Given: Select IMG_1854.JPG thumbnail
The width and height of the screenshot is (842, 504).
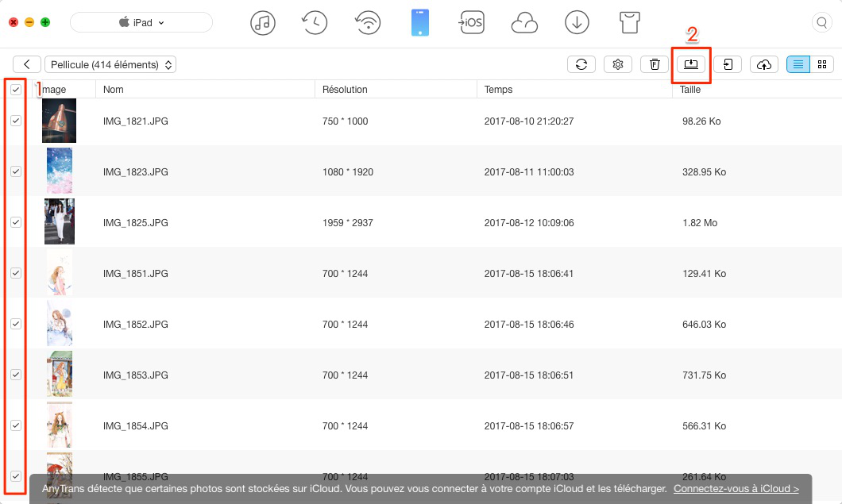Looking at the screenshot, I should coord(59,425).
